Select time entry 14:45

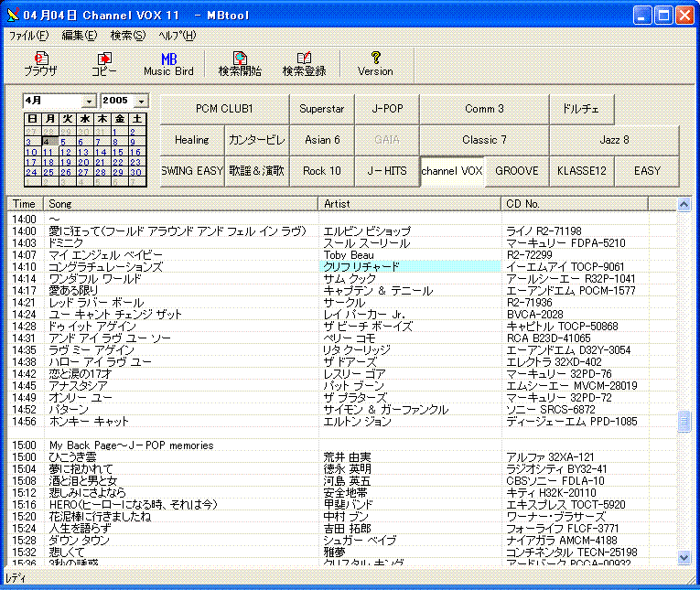(24, 386)
